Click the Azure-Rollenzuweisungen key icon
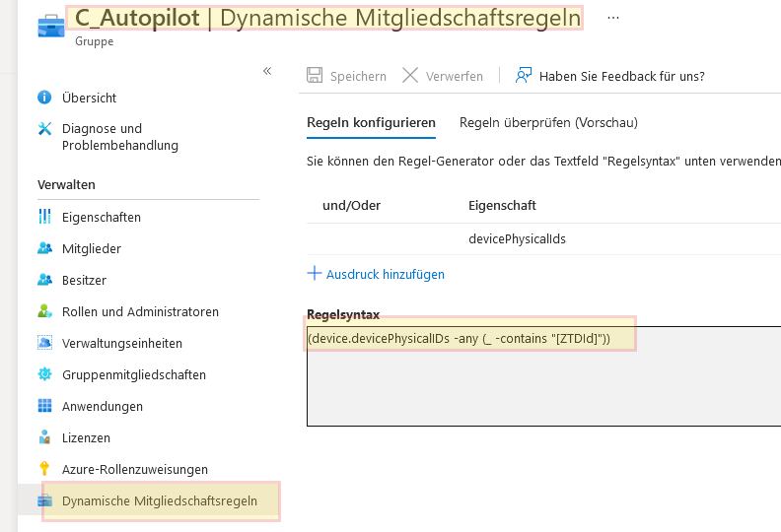This screenshot has height=532, width=781. click(x=44, y=469)
